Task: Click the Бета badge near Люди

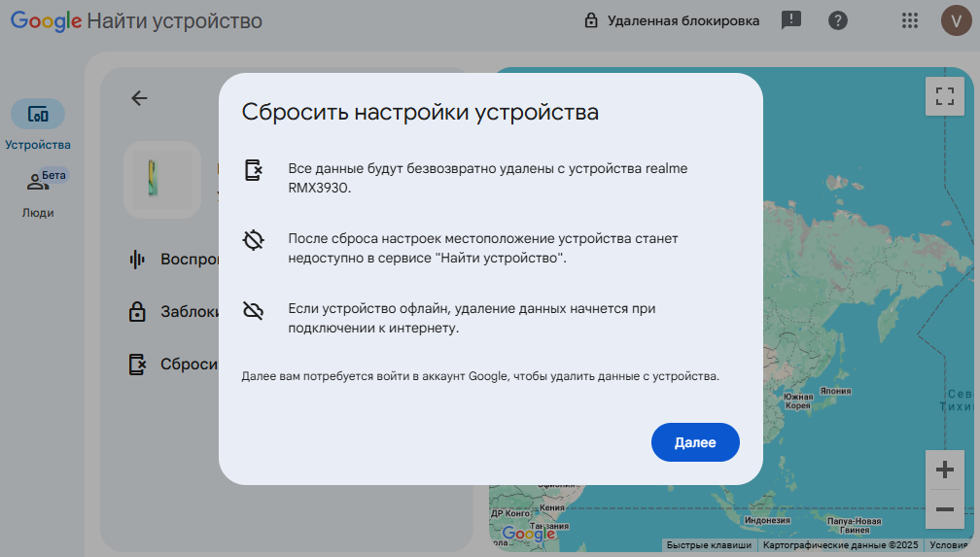Action: tap(53, 176)
